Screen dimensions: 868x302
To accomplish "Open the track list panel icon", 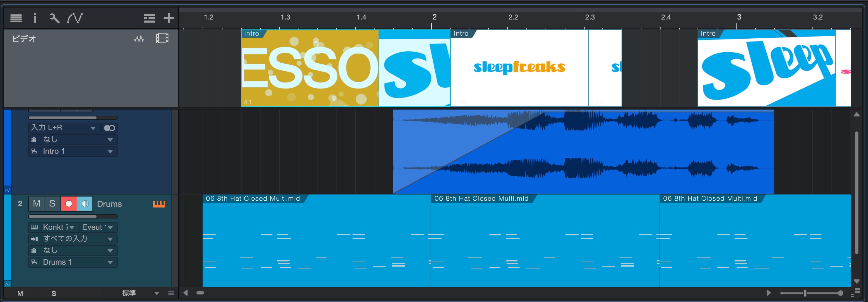I will 16,18.
